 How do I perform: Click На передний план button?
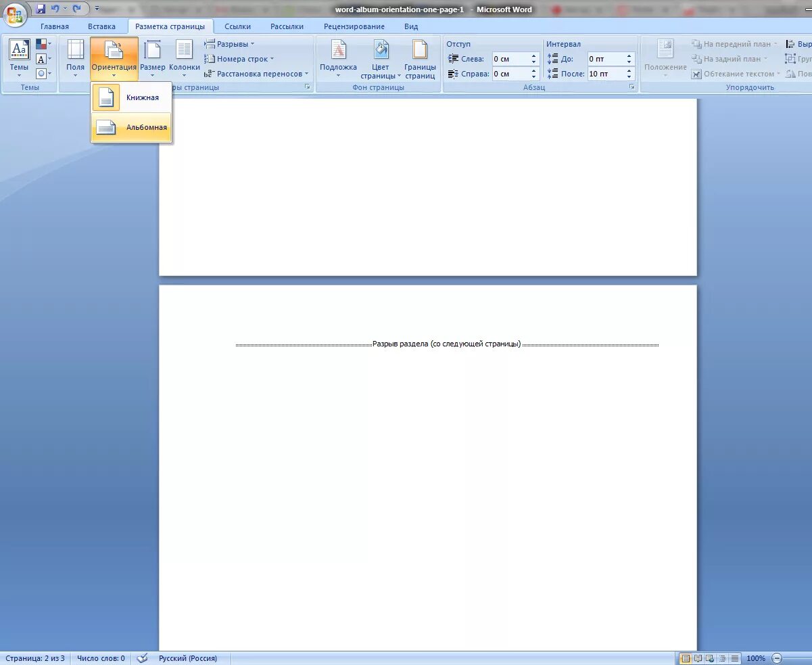(734, 44)
